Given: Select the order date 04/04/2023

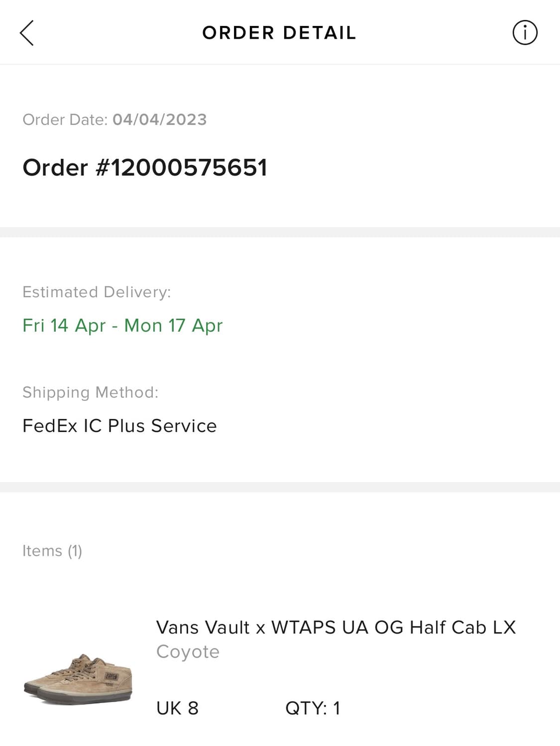Looking at the screenshot, I should [x=159, y=120].
